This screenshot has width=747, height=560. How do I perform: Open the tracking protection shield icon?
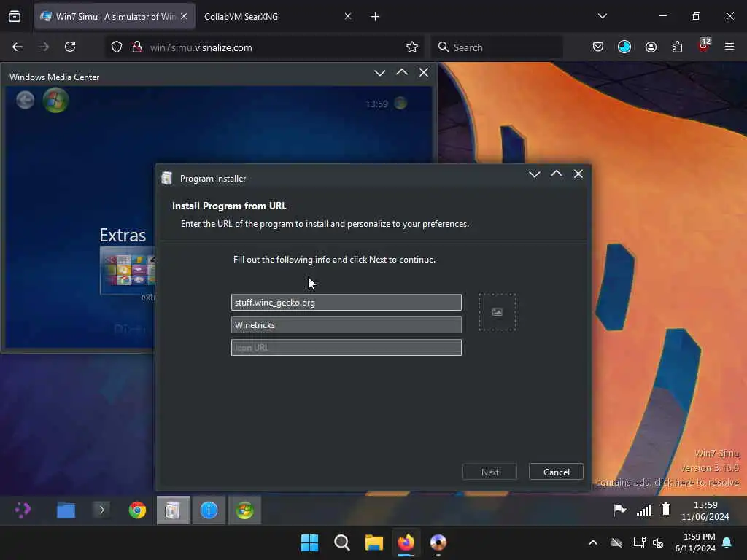click(117, 47)
